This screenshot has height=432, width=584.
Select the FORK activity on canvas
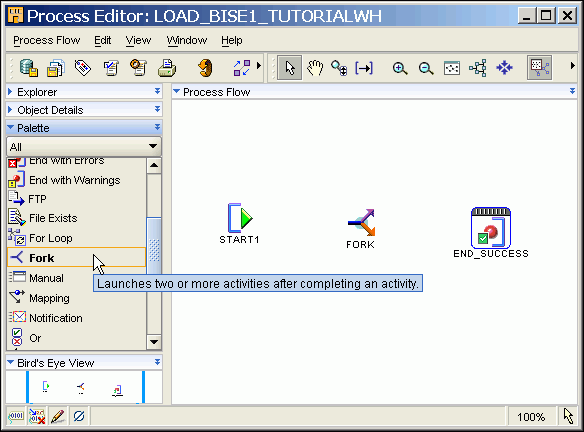pos(361,229)
